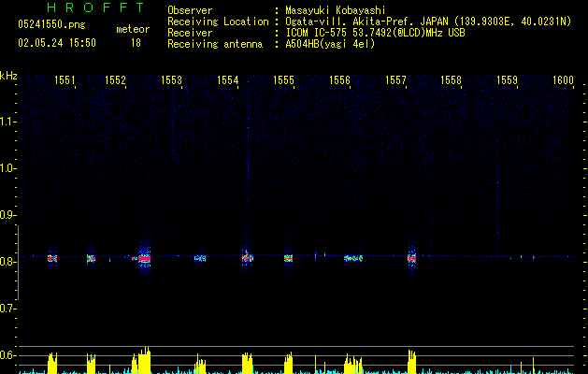The width and height of the screenshot is (588, 374).
Task: Click the kHz axis unit label
Action: click(x=8, y=76)
